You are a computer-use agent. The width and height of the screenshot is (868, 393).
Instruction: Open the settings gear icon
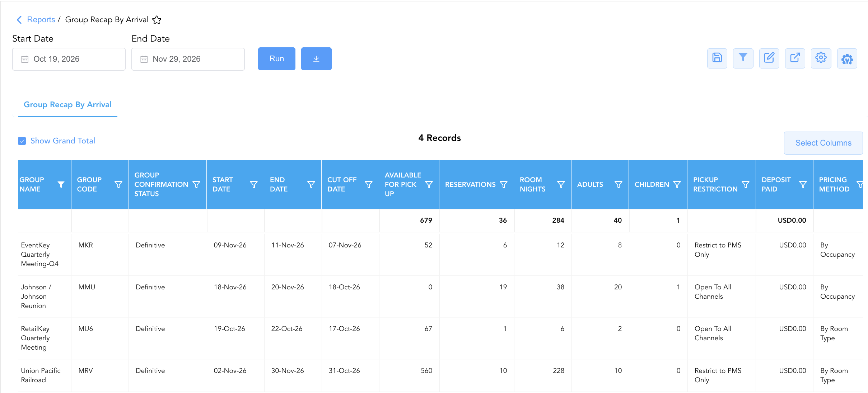point(821,58)
